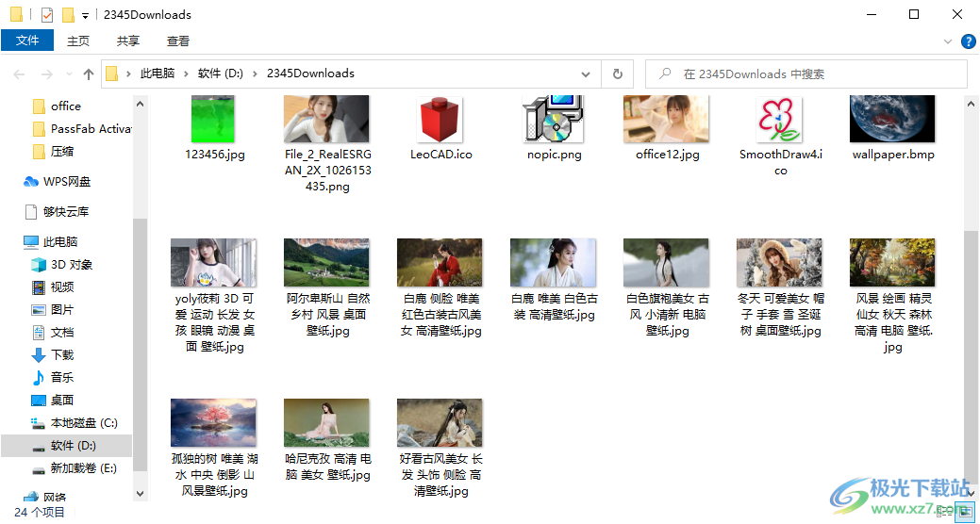Click 2345Downloads in the address bar path
Viewport: 980px width, 524px height.
click(310, 74)
